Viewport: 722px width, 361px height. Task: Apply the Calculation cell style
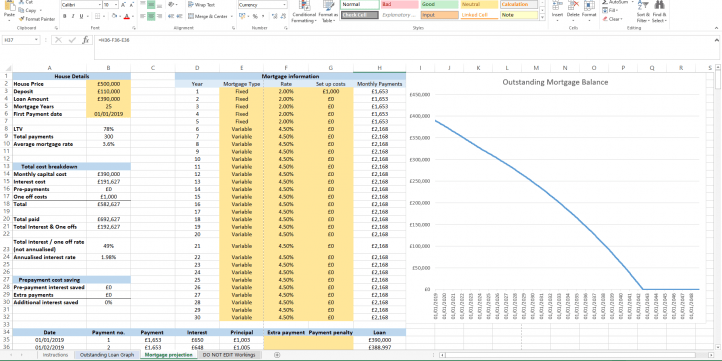click(x=519, y=5)
